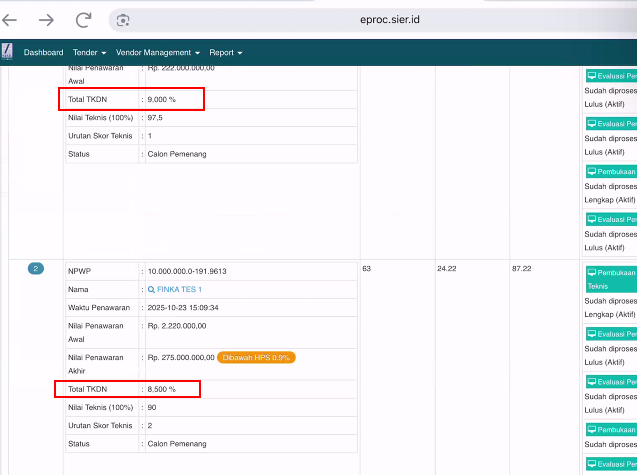Screen dimensions: 637x475
Task: Click the 87.22 score cell
Action: pyautogui.click(x=521, y=269)
